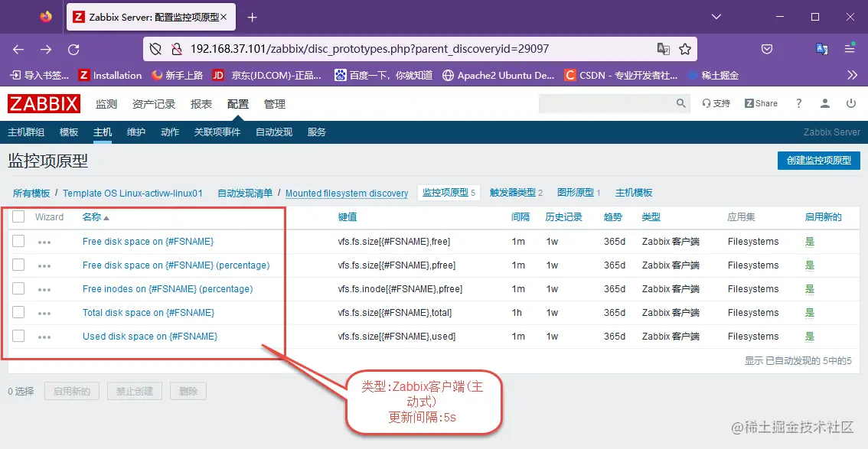This screenshot has height=449, width=868.
Task: Click the Zabbix search magnifier icon
Action: point(681,102)
